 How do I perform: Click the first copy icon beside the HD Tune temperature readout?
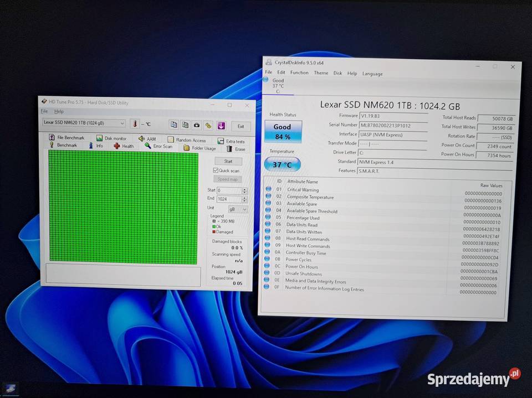173,125
